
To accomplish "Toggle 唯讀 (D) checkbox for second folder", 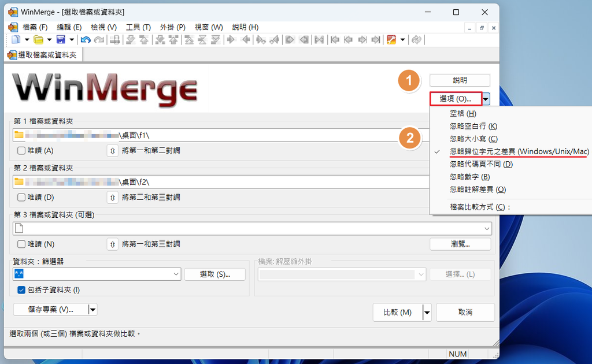I will click(x=21, y=197).
